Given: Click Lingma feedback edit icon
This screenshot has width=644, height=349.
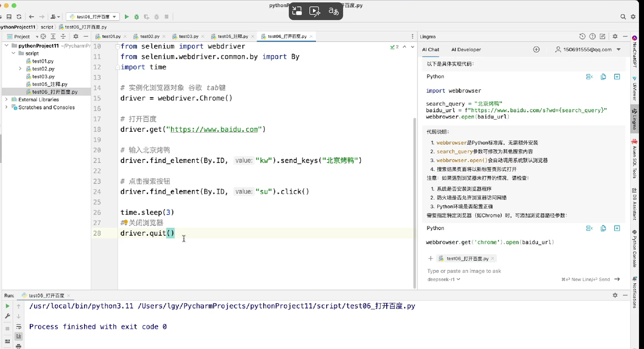Looking at the screenshot, I should tap(602, 36).
